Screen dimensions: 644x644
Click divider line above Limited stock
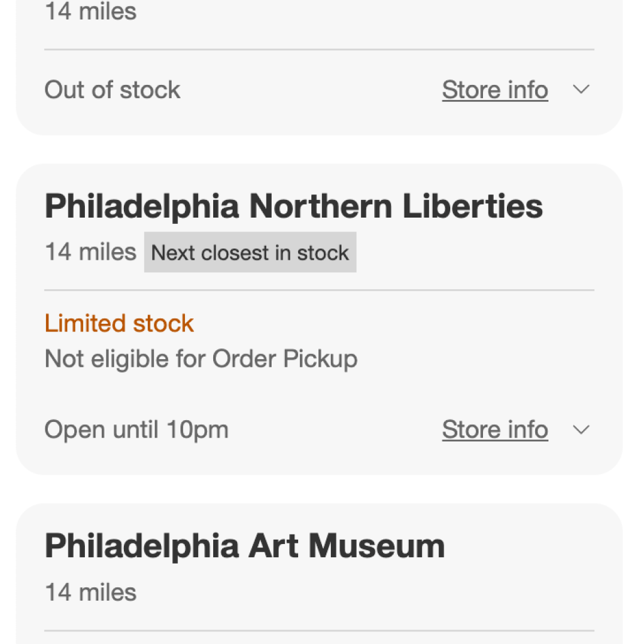[x=319, y=291]
